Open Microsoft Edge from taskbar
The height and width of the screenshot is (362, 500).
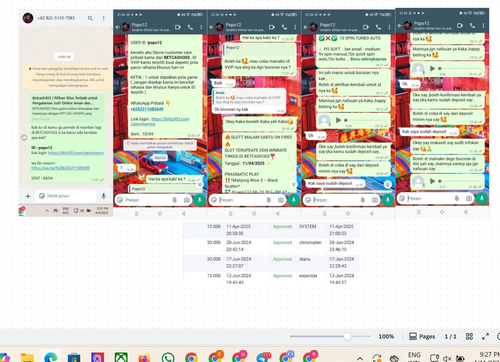(50, 357)
